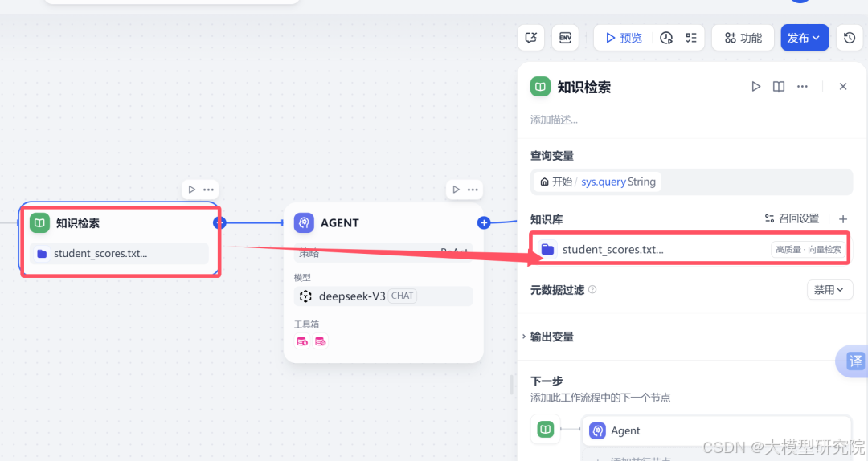868x461 pixels.
Task: Close the 知识检索 settings panel
Action: tap(842, 86)
